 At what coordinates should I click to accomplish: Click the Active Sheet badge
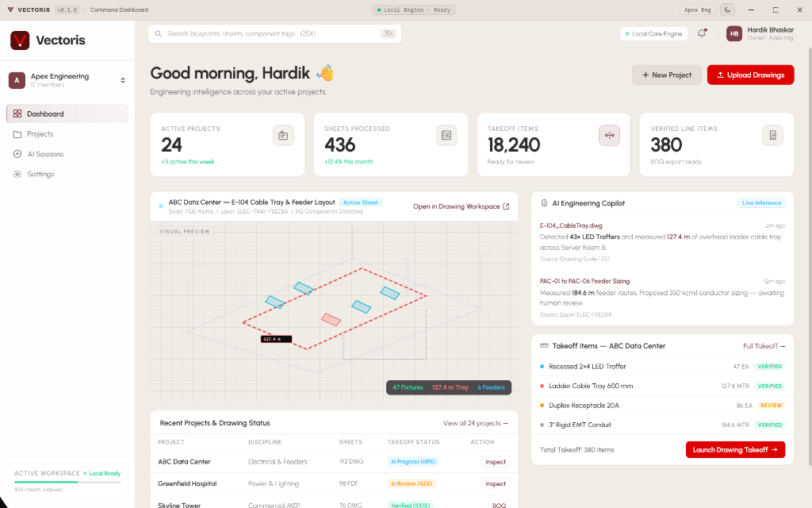pos(361,202)
